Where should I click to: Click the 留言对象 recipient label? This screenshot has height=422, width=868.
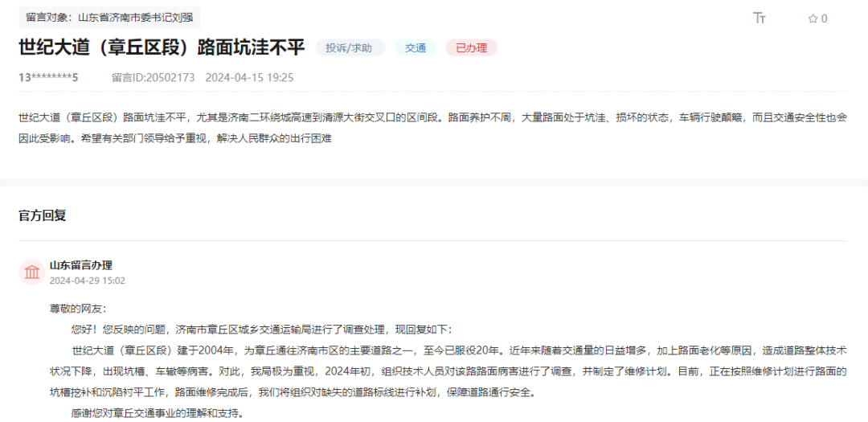tap(109, 17)
